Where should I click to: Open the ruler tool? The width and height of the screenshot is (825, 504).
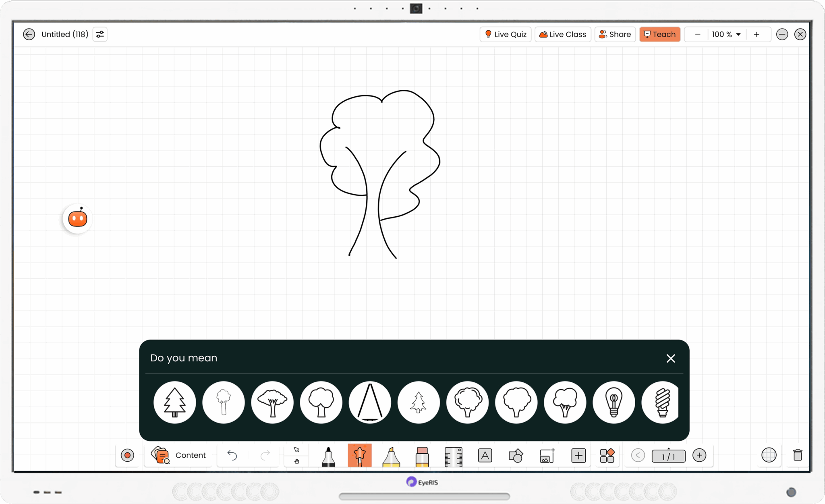point(453,455)
